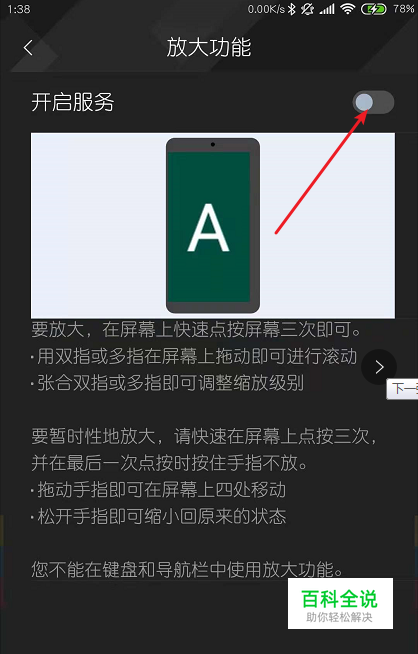Tap the next-page chevron circle button

[379, 367]
